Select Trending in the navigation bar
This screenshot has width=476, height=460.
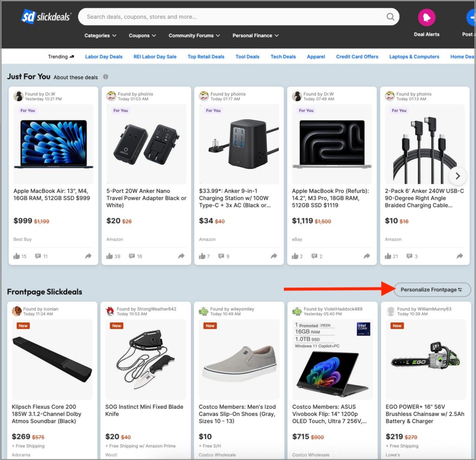click(x=60, y=56)
